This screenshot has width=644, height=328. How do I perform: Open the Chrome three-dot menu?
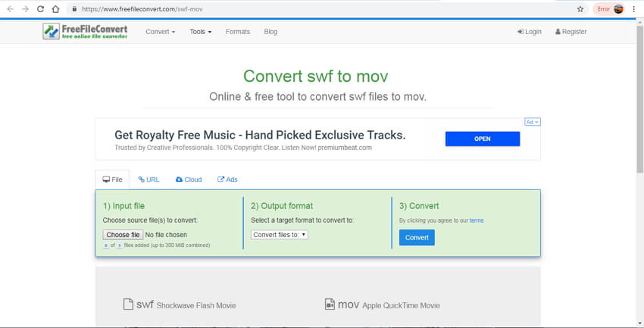click(633, 9)
